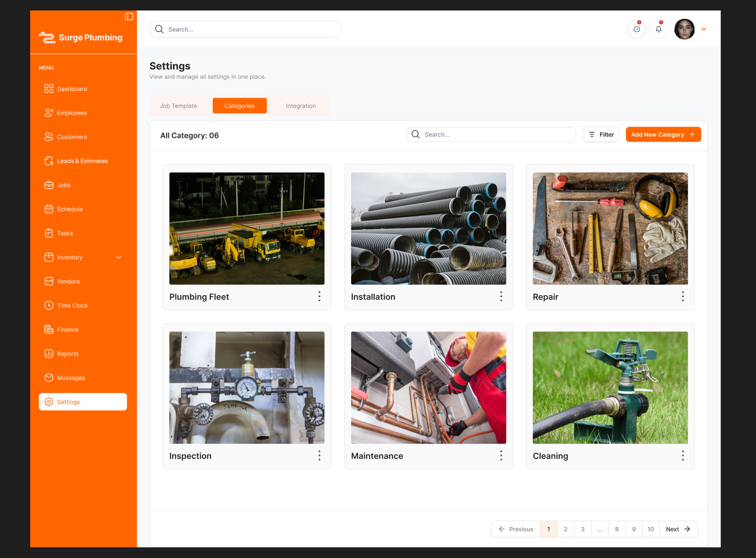Switch to the Integration tab
This screenshot has height=558, width=756.
tap(301, 106)
